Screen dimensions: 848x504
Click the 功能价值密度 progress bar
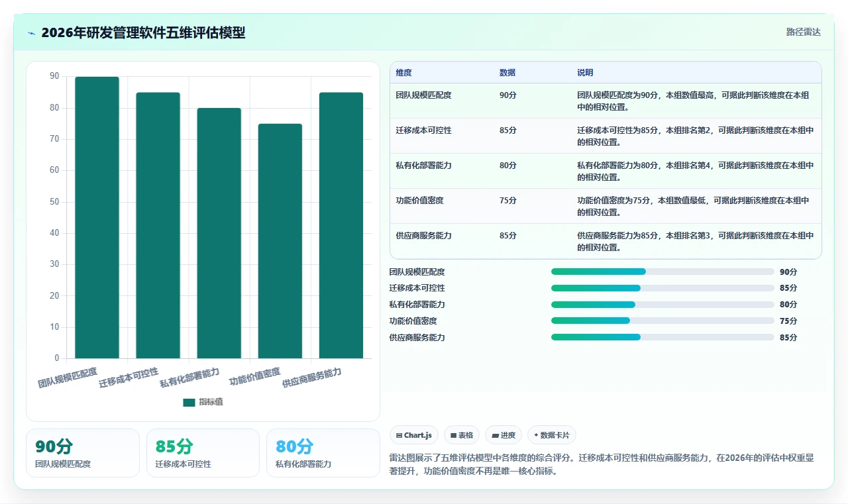tap(662, 321)
